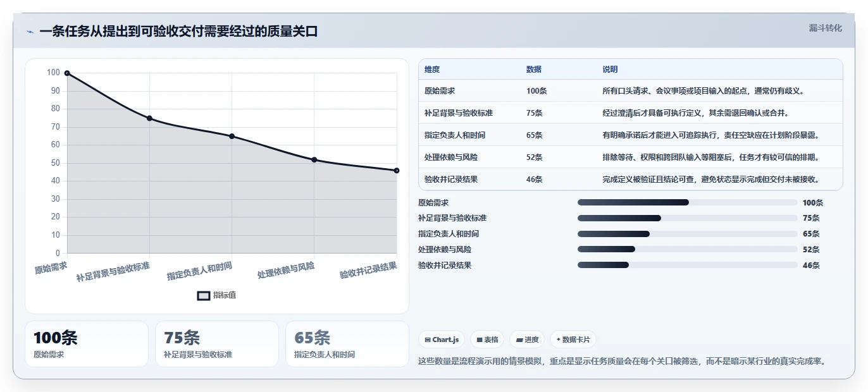The width and height of the screenshot is (868, 392).
Task: Click the 原始需求 x-axis label
Action: [51, 268]
